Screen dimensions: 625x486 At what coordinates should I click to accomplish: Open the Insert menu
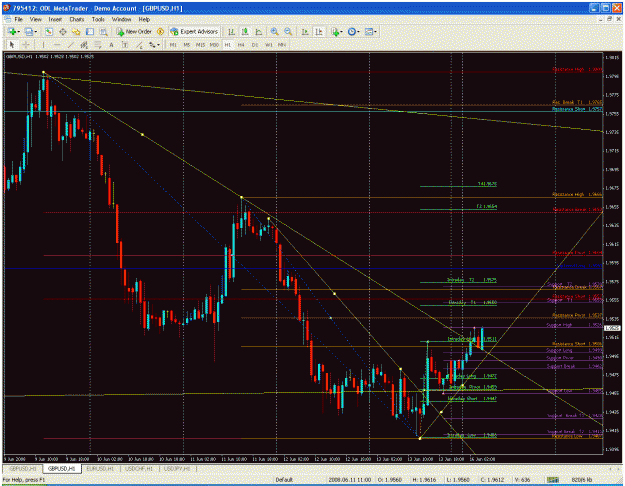[x=55, y=19]
